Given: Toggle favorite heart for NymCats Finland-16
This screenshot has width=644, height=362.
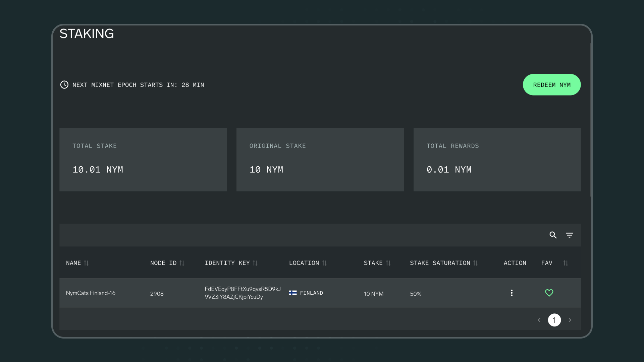Looking at the screenshot, I should [x=549, y=293].
